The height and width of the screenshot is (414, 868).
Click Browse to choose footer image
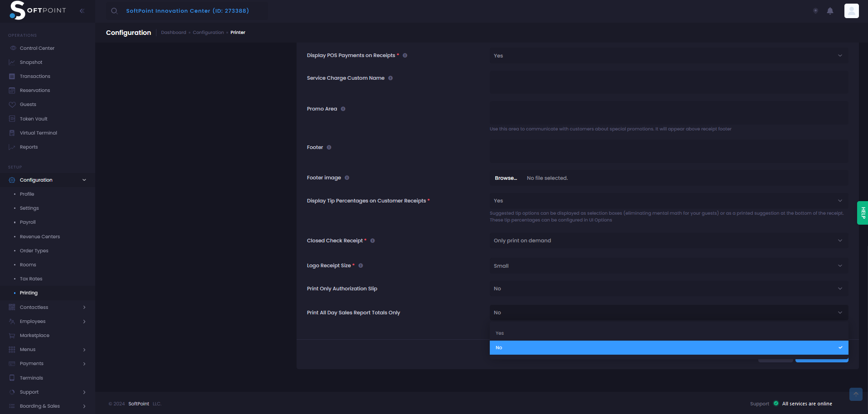[x=506, y=178]
